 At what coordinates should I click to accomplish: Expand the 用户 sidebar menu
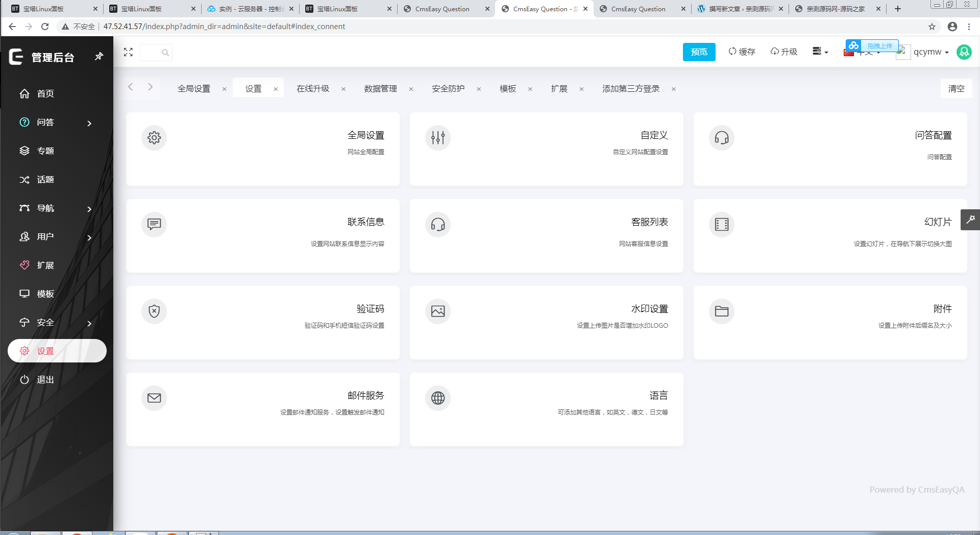pyautogui.click(x=57, y=236)
